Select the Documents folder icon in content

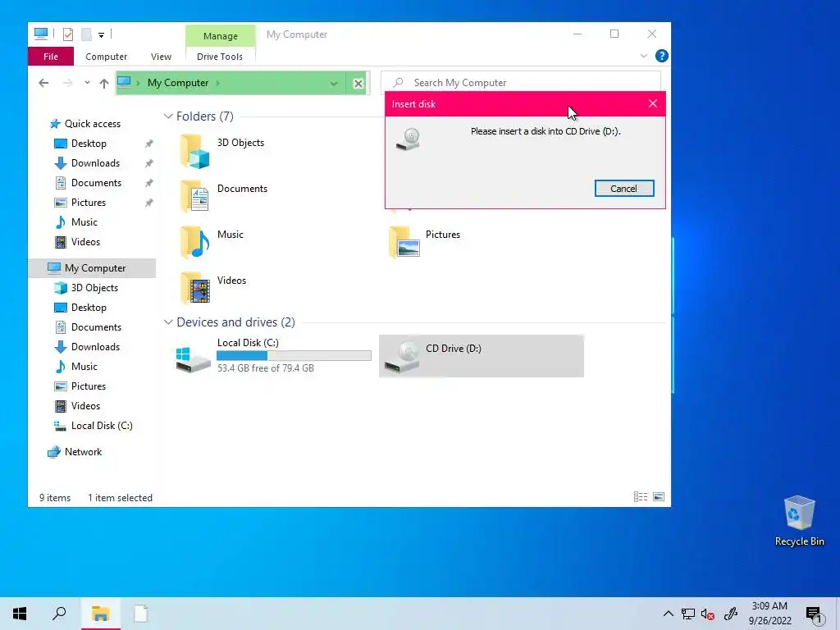point(194,197)
